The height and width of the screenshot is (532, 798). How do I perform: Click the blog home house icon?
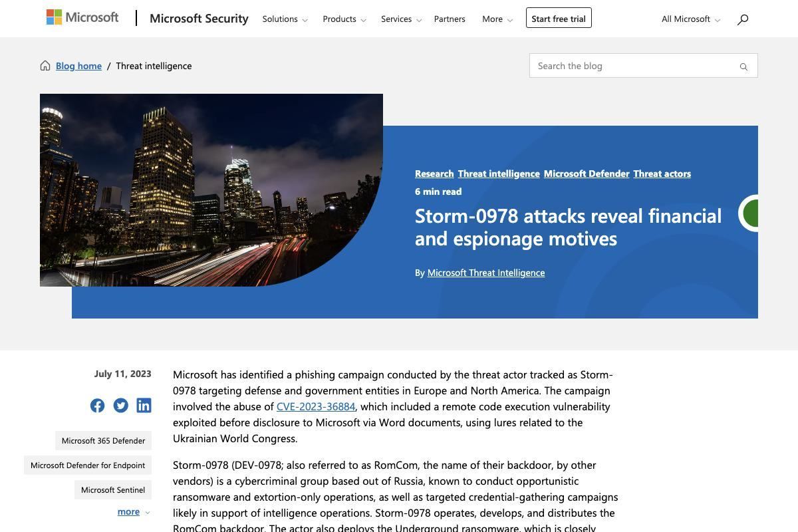tap(45, 65)
